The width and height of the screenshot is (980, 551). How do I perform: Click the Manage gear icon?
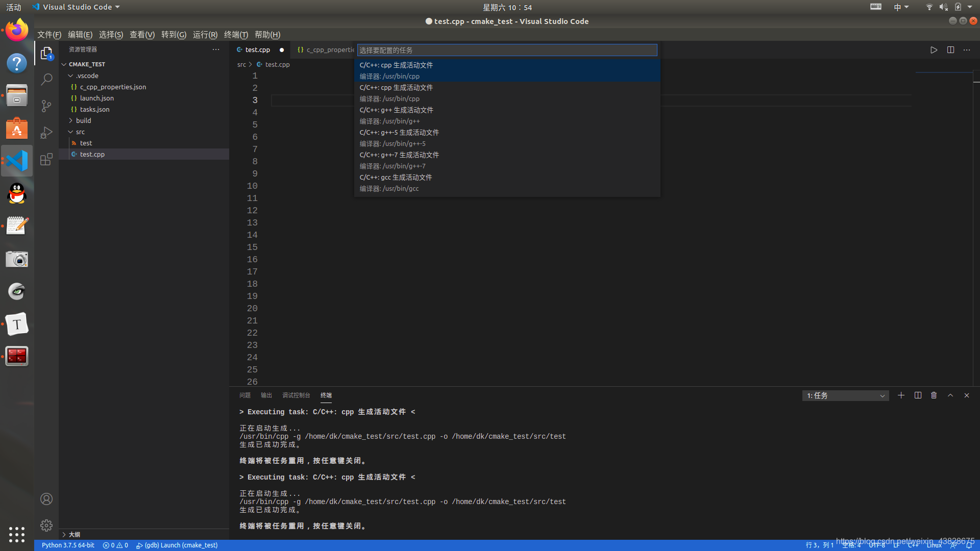point(46,525)
